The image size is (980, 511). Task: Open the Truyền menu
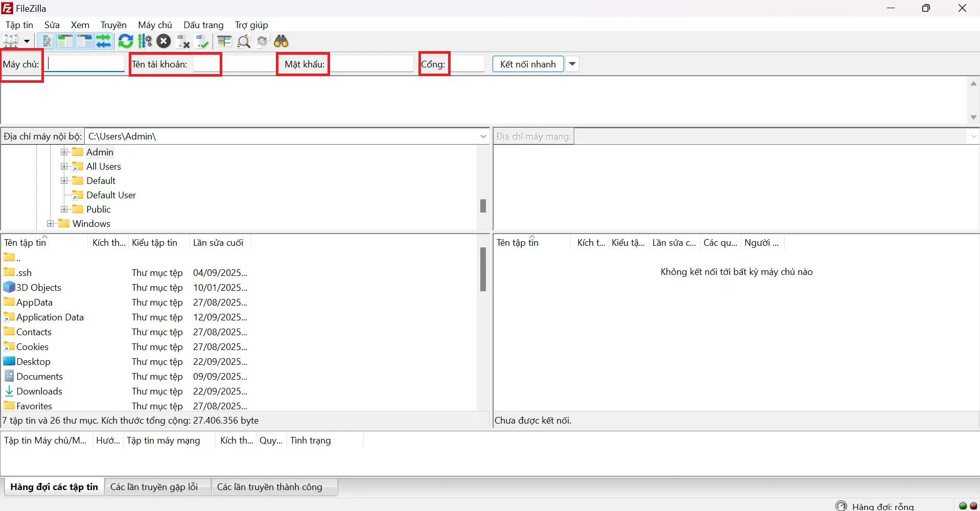[113, 25]
